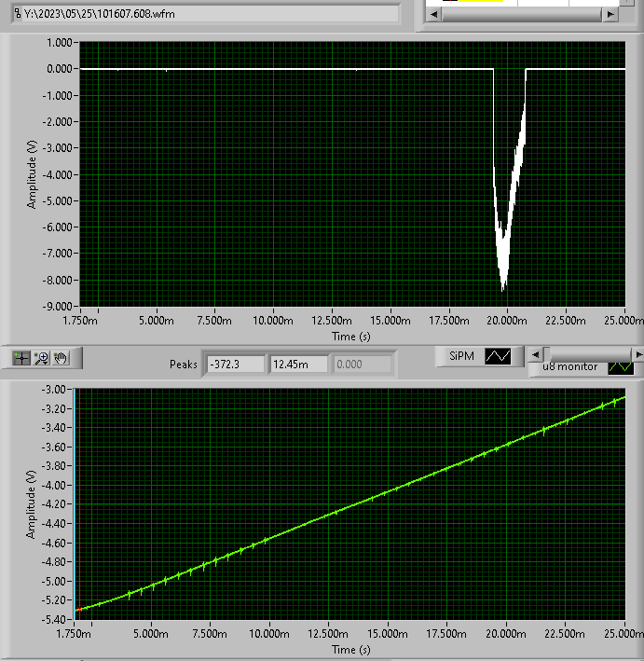Click the upper graph Amplitude (V) axis title
The image size is (644, 661).
pyautogui.click(x=32, y=174)
